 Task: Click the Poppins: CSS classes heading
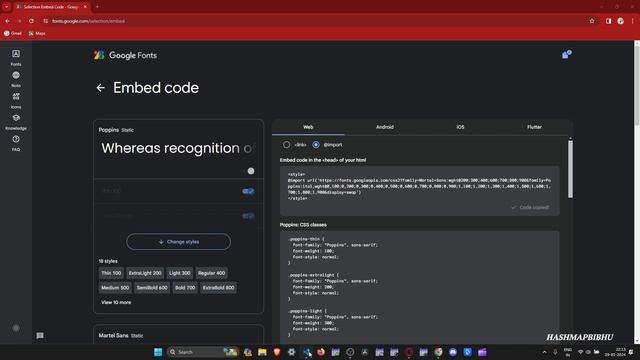click(303, 225)
